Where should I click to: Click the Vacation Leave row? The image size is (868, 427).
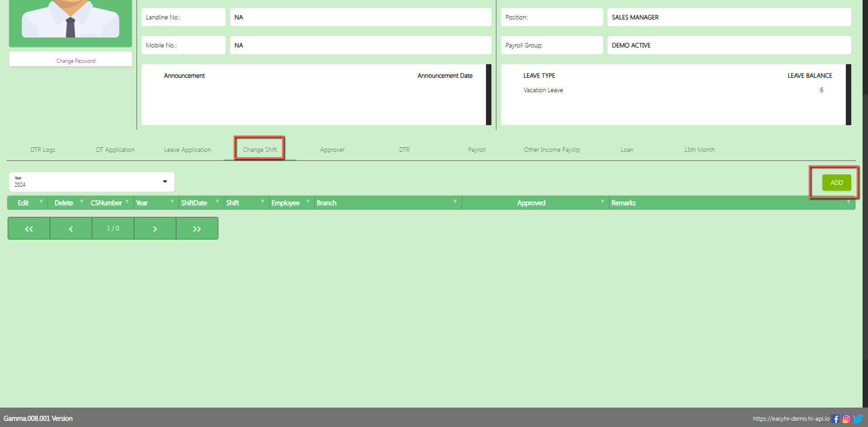tap(673, 90)
